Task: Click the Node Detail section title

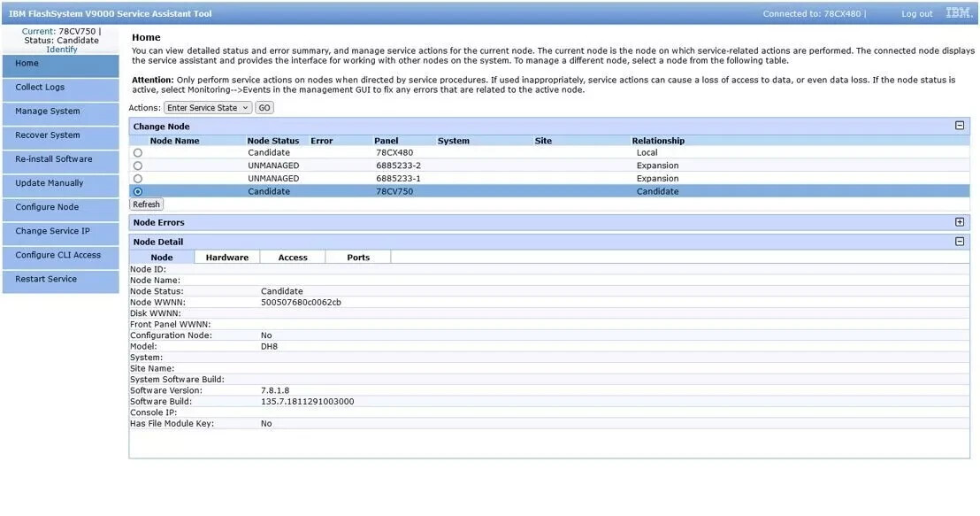Action: pos(158,242)
